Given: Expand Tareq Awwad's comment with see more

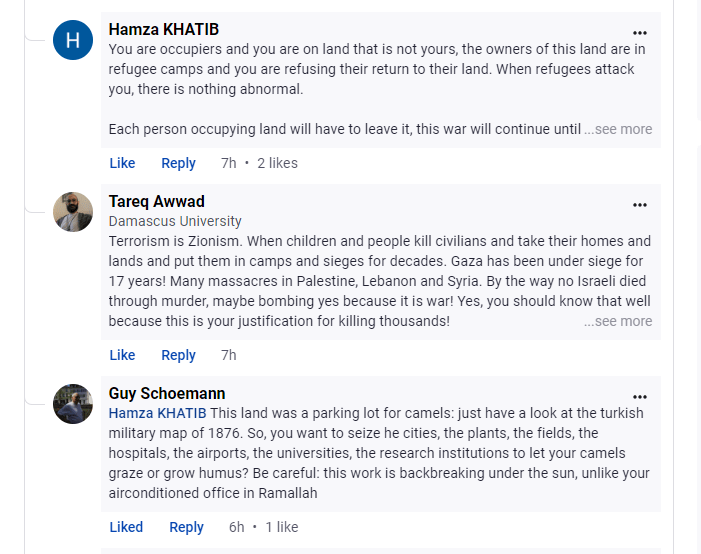Looking at the screenshot, I should [618, 321].
